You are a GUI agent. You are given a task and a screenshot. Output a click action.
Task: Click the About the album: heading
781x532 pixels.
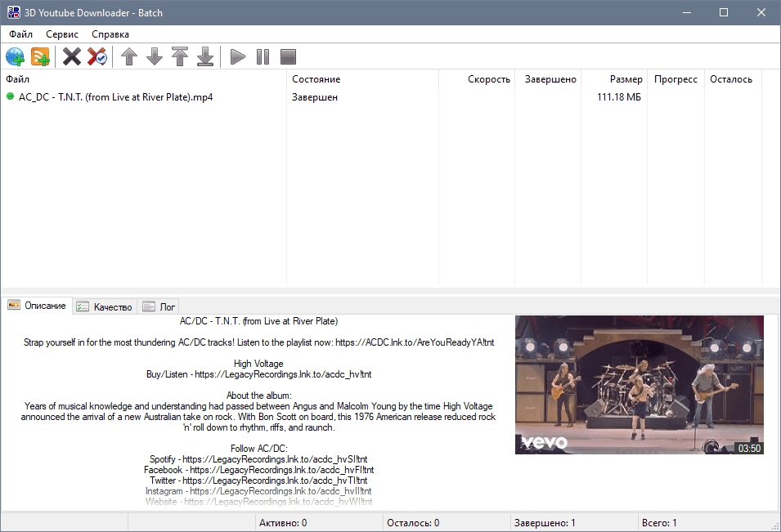[x=258, y=396]
